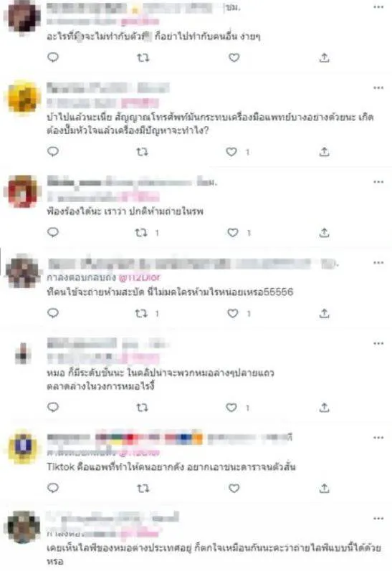
Task: Reply to the first comment at the top
Action: (x=53, y=57)
